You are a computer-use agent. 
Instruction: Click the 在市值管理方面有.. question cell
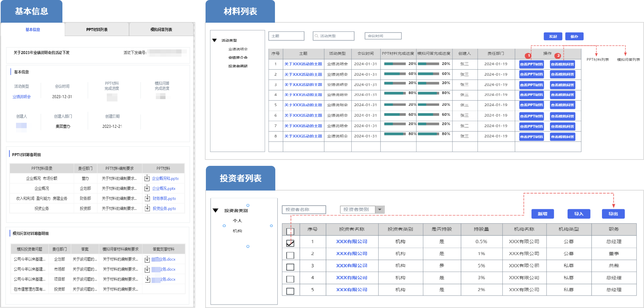tap(29, 289)
